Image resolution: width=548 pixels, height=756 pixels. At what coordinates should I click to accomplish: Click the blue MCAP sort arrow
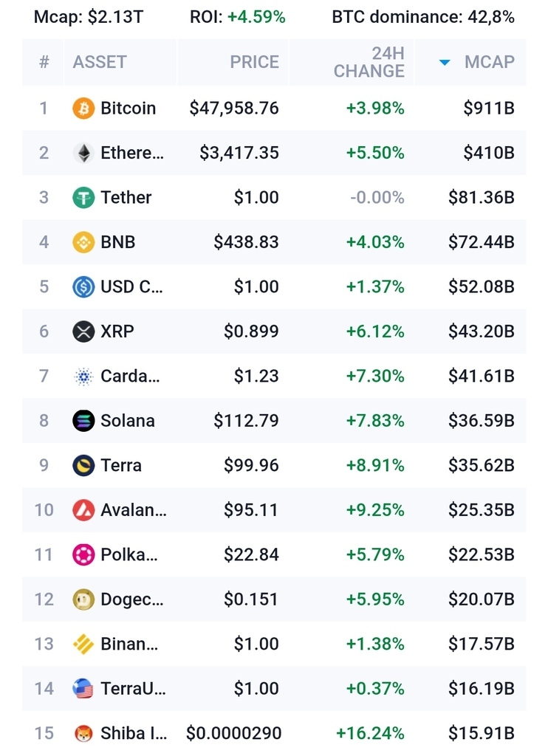(445, 63)
